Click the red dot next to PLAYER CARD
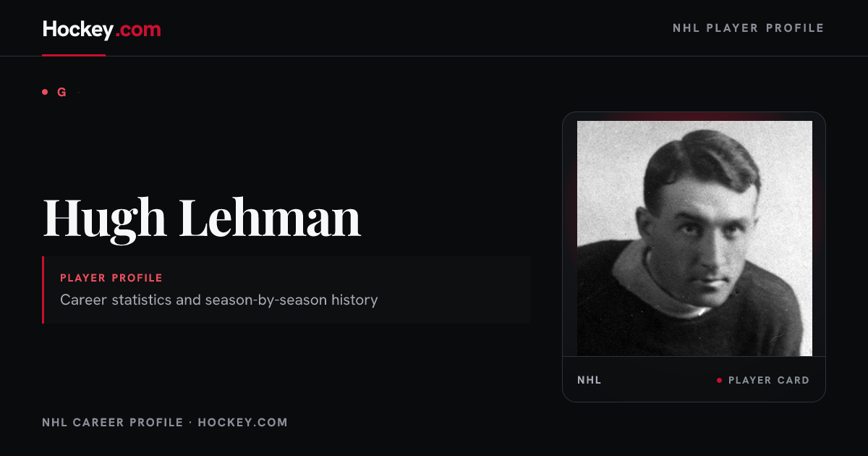Image resolution: width=868 pixels, height=456 pixels. tap(719, 380)
